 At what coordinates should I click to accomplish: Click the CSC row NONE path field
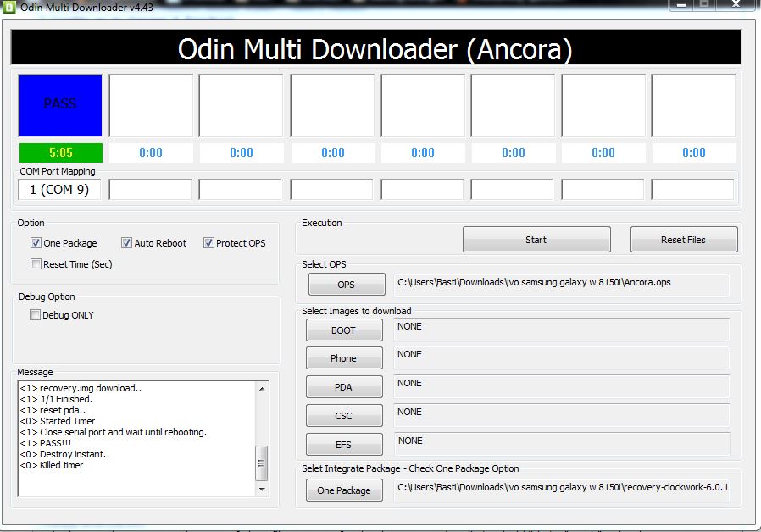point(562,415)
